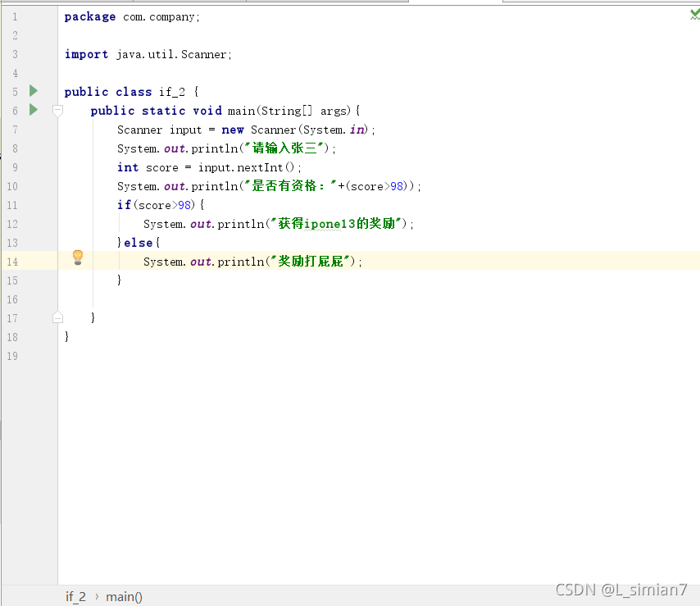Viewport: 700px width, 606px height.
Task: Click line number 1 in gutter
Action: coord(15,17)
